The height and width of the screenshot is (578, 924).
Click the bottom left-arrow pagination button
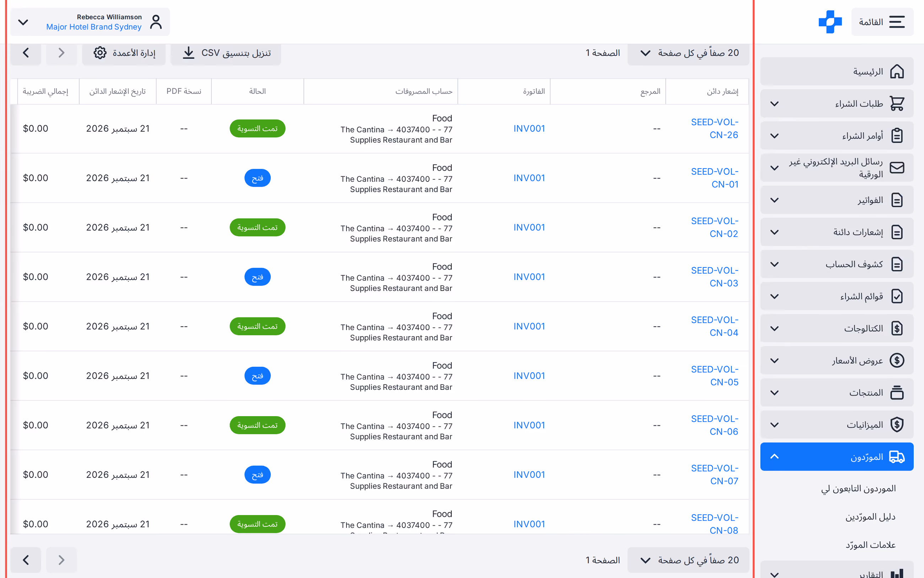point(26,560)
